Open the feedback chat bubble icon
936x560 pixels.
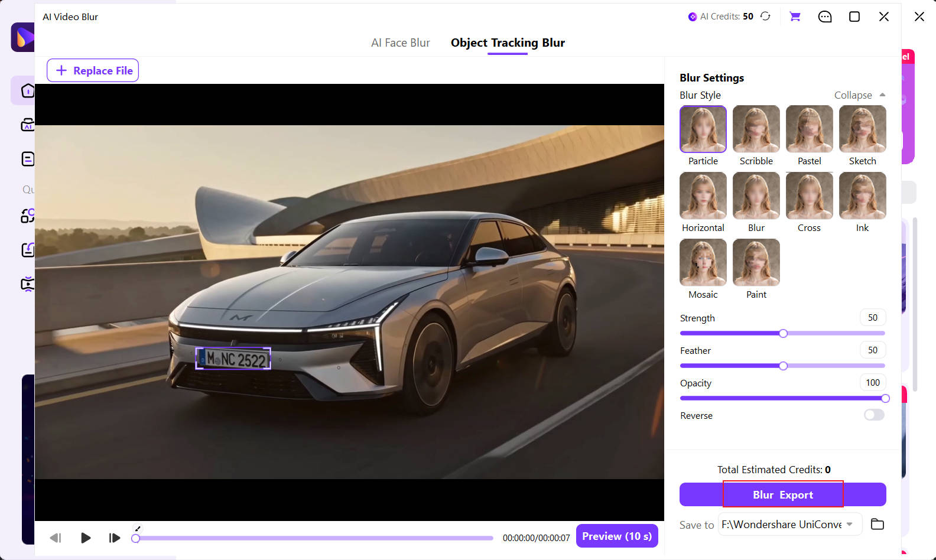825,17
